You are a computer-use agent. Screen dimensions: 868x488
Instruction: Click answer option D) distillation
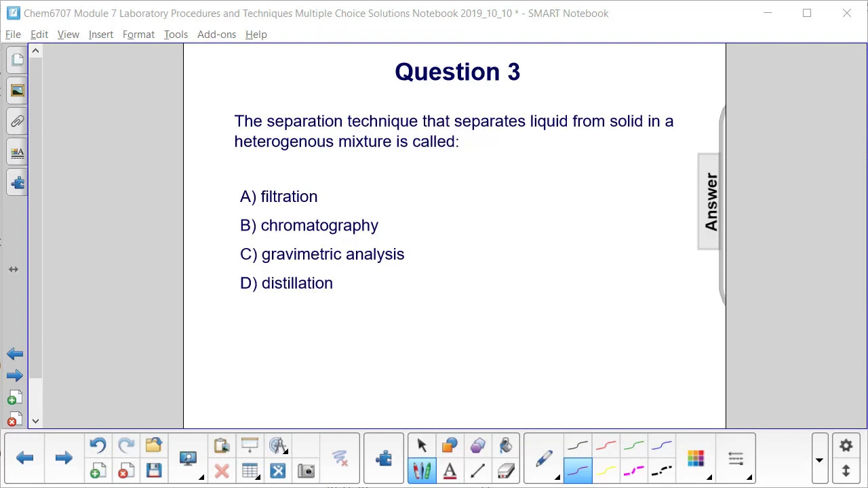pos(286,283)
